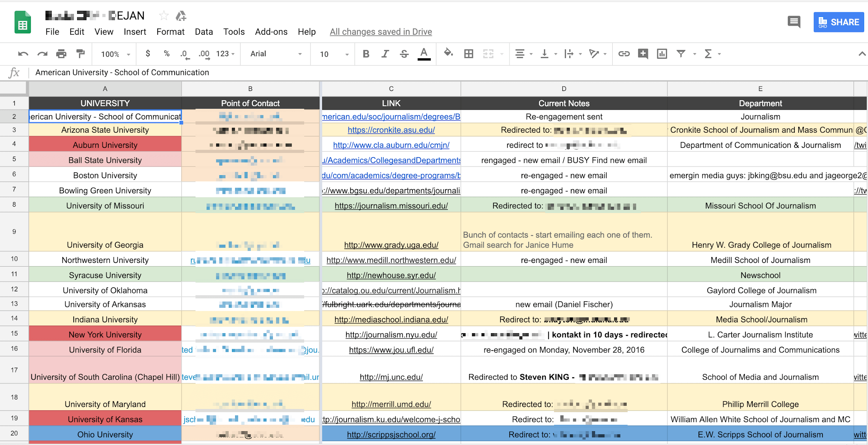868x445 pixels.
Task: Select the Ohio University cell
Action: (105, 434)
